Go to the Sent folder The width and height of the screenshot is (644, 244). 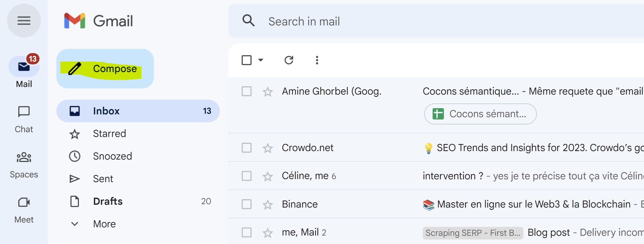103,179
